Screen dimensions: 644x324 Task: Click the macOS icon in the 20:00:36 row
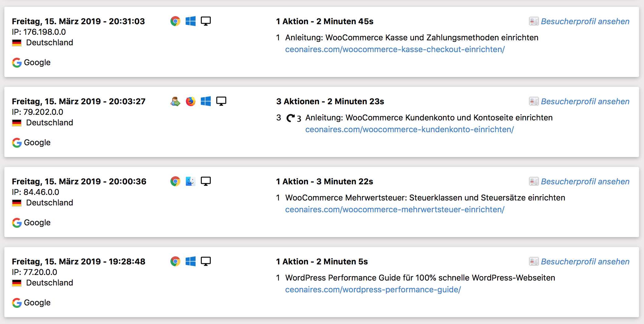click(191, 181)
